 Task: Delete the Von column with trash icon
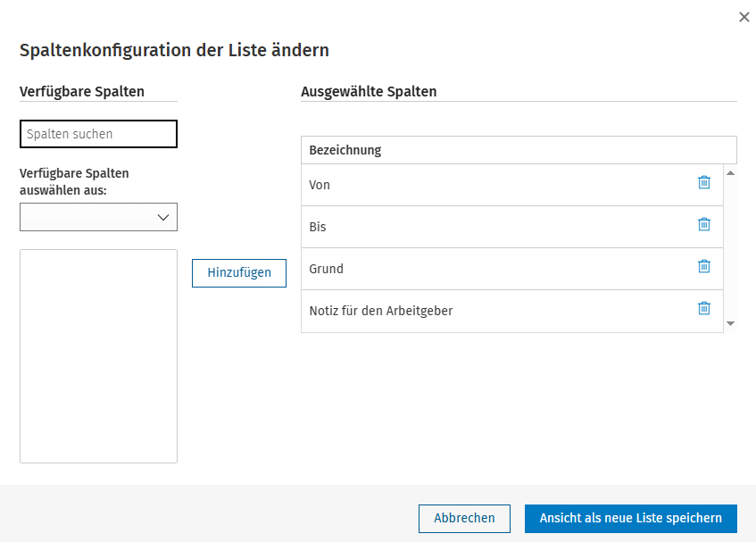click(704, 182)
